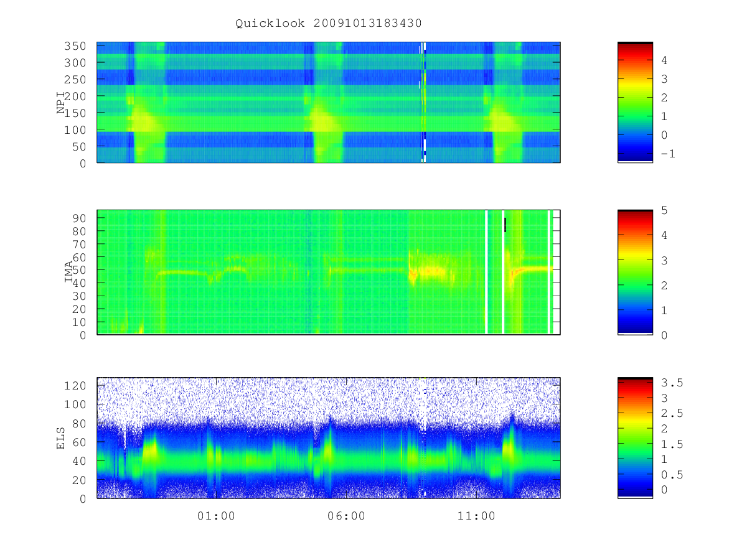This screenshot has width=747, height=560.
Task: Click the 5 label on IMA color bar
Action: coord(665,210)
